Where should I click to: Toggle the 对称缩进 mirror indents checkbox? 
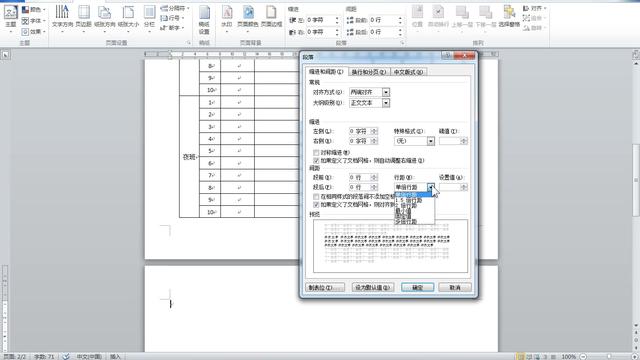tap(316, 152)
